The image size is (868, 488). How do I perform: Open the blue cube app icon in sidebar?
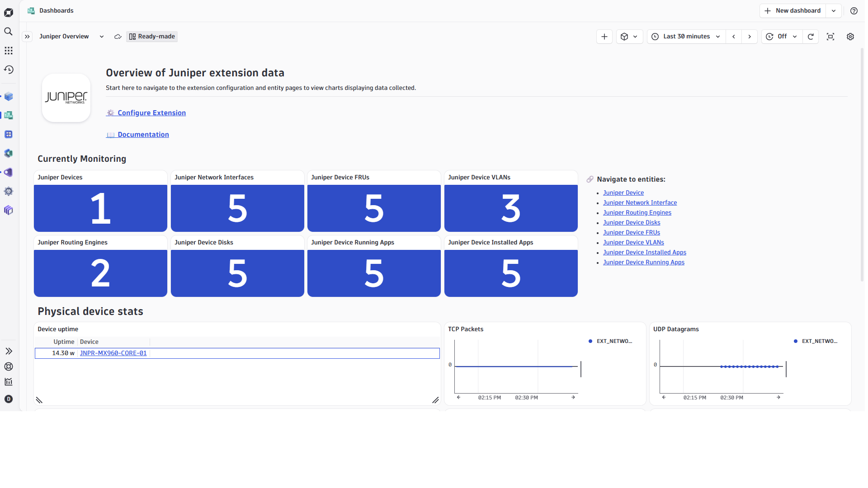(9, 96)
